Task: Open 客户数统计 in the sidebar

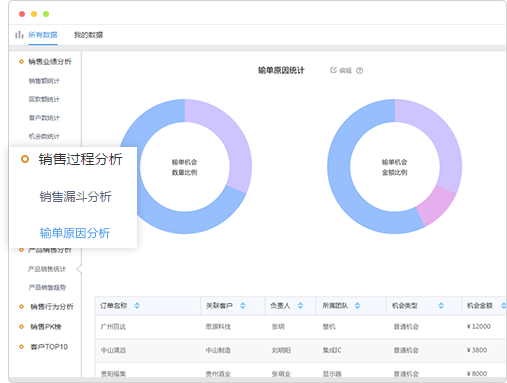Action: pyautogui.click(x=44, y=118)
